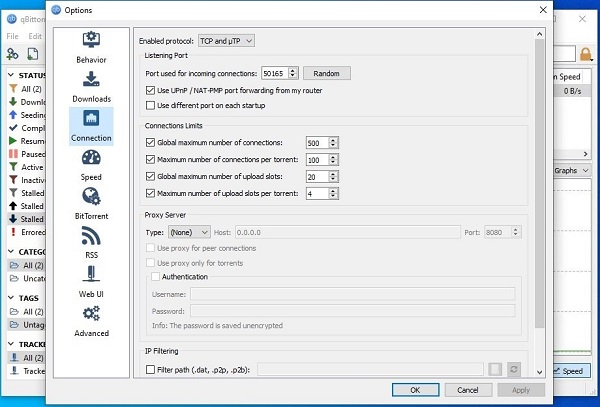Enable use different port on each startup
This screenshot has width=600, height=407.
(150, 105)
